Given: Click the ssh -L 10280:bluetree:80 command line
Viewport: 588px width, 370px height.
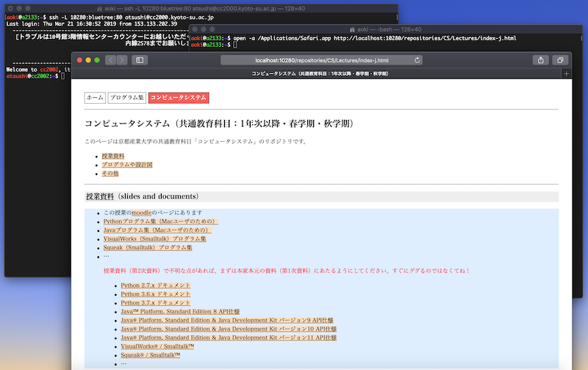Looking at the screenshot, I should point(132,17).
